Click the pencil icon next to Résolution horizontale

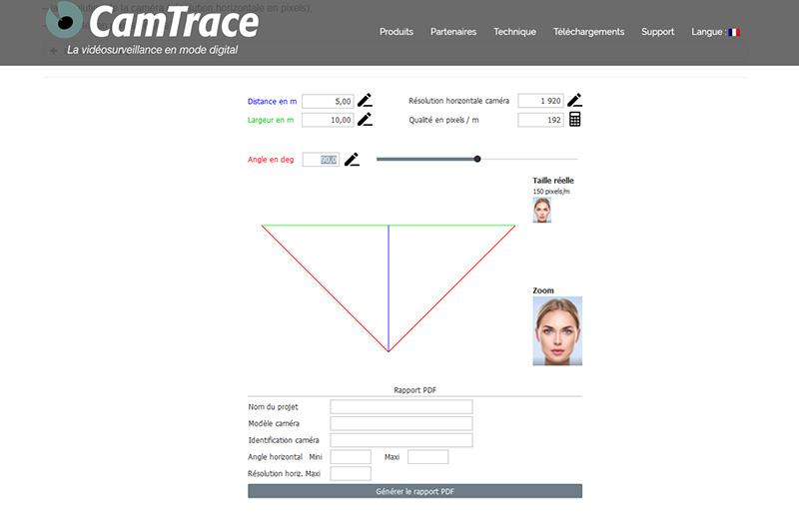click(x=574, y=100)
